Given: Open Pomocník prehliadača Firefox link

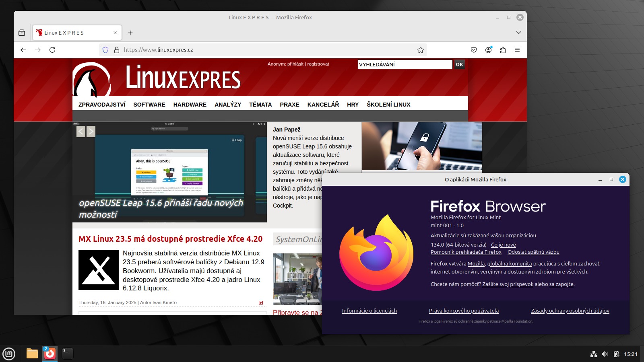Looking at the screenshot, I should coord(466,252).
